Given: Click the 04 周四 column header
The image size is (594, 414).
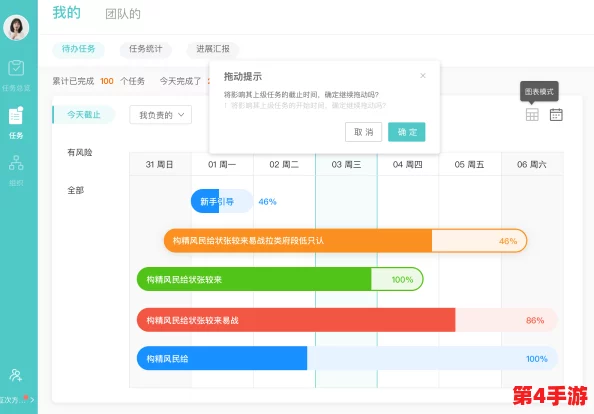Looking at the screenshot, I should [408, 164].
